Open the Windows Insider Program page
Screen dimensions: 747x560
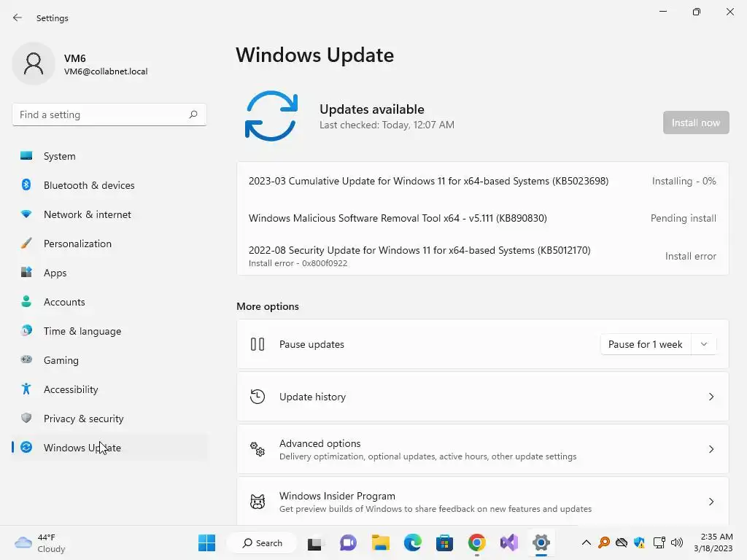click(x=483, y=502)
